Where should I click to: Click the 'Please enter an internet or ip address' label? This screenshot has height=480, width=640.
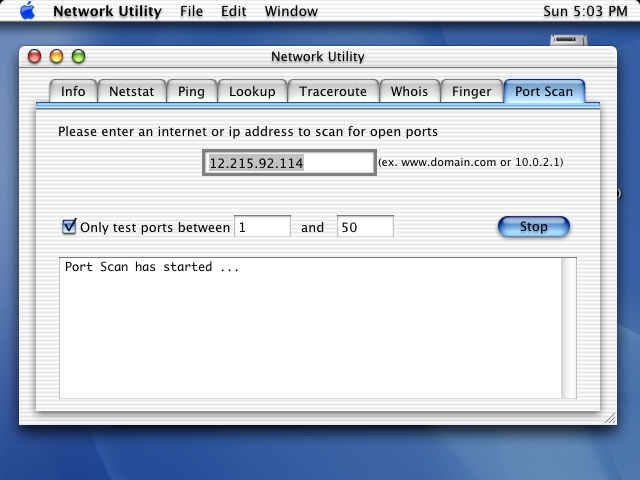point(248,132)
